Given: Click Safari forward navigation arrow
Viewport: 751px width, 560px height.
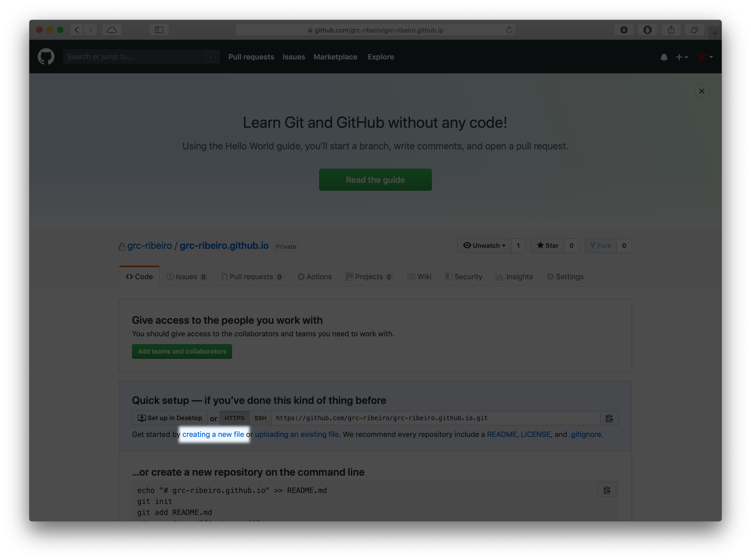Looking at the screenshot, I should click(x=90, y=30).
